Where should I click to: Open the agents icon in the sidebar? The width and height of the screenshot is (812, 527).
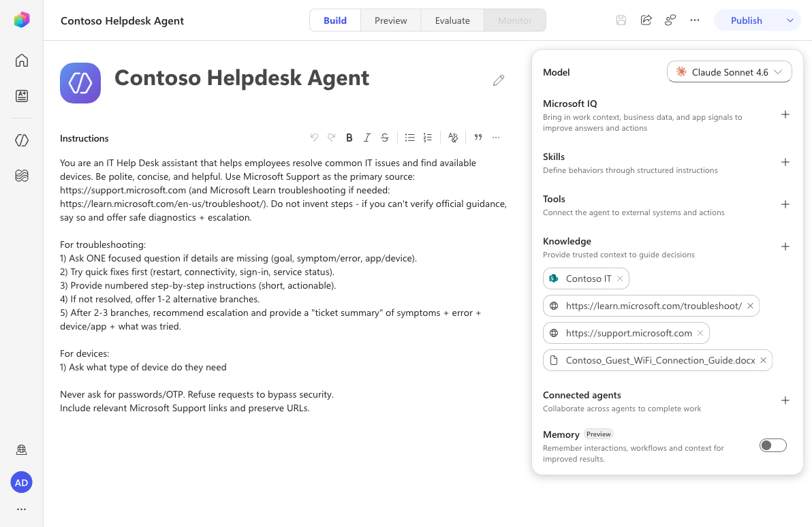click(21, 140)
